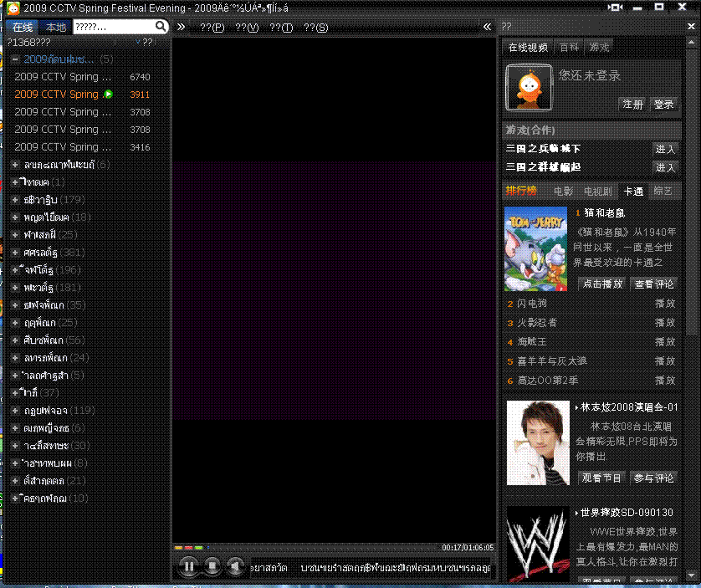701x588 pixels.
Task: Select the 在线视频 tab
Action: pyautogui.click(x=528, y=48)
